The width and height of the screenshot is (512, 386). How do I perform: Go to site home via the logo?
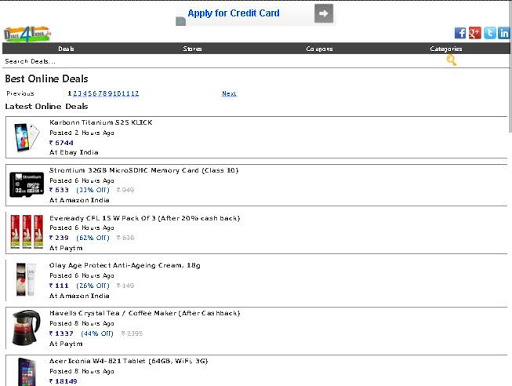tap(27, 34)
